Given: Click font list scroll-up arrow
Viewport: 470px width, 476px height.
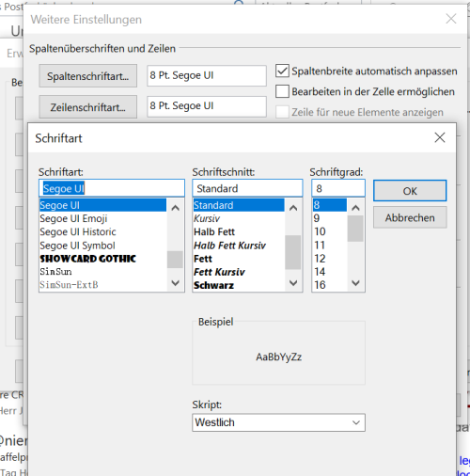Looking at the screenshot, I should pos(176,208).
